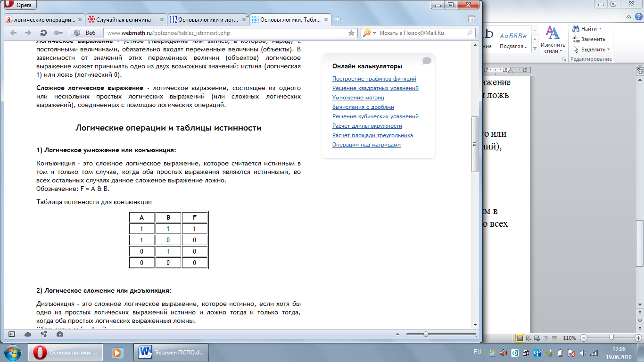This screenshot has width=644, height=362.
Task: Open Opera Unite icon in status bar
Action: pyautogui.click(x=44, y=334)
